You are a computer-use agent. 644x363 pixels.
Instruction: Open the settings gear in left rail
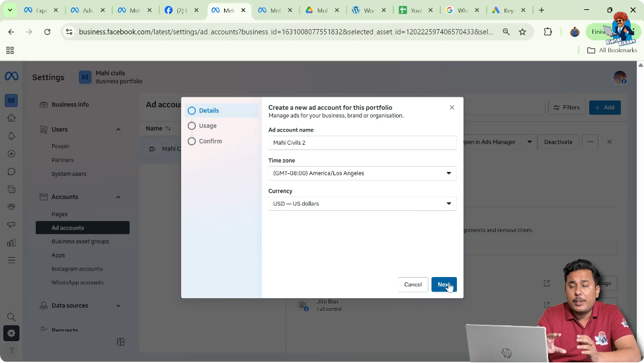[x=11, y=333]
